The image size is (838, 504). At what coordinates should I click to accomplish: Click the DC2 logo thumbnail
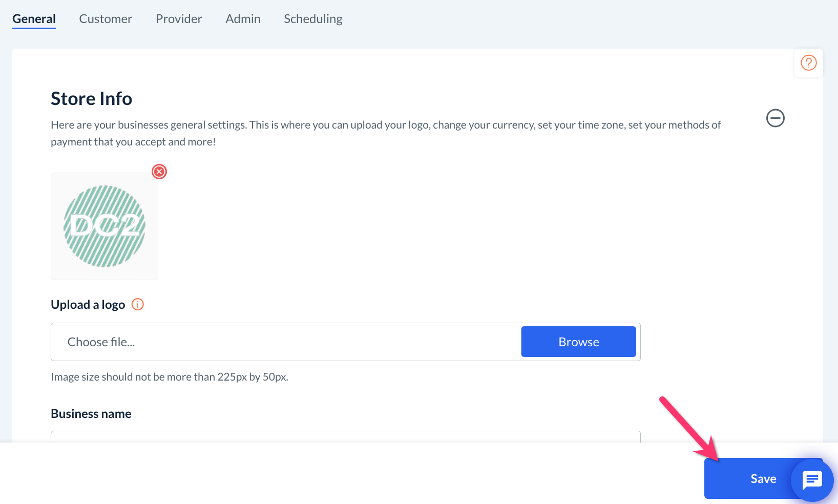click(x=104, y=226)
